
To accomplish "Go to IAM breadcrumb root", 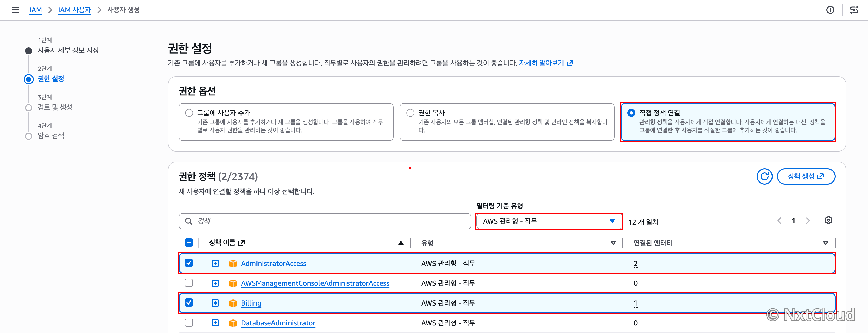I will click(x=35, y=10).
